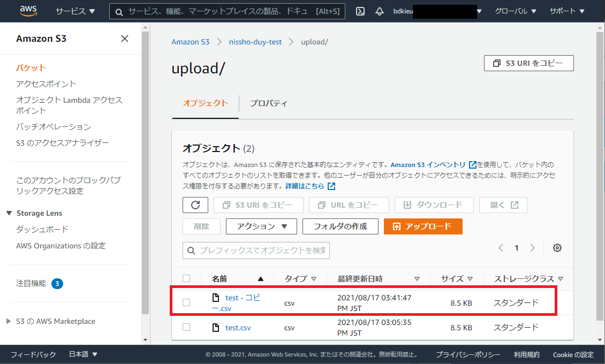Open the AWS home logo

tap(28, 11)
